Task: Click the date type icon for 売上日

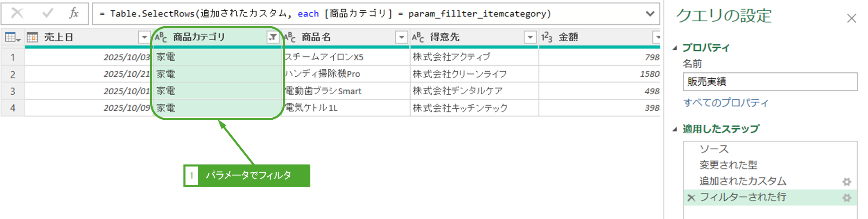Action: coord(32,37)
